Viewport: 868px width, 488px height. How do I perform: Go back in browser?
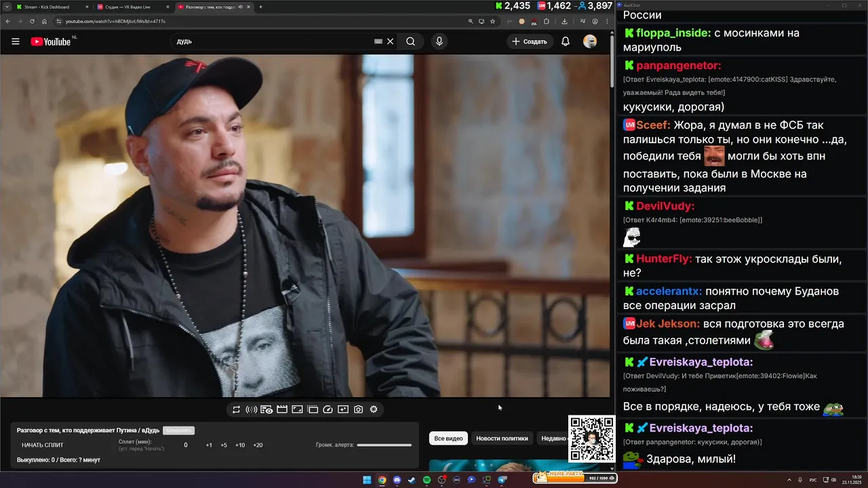coord(8,21)
